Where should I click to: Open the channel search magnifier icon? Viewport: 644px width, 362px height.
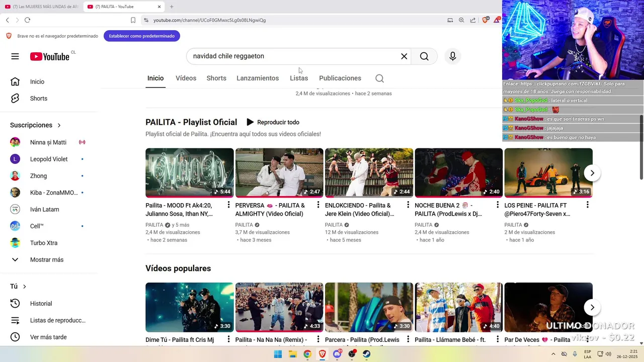point(380,78)
